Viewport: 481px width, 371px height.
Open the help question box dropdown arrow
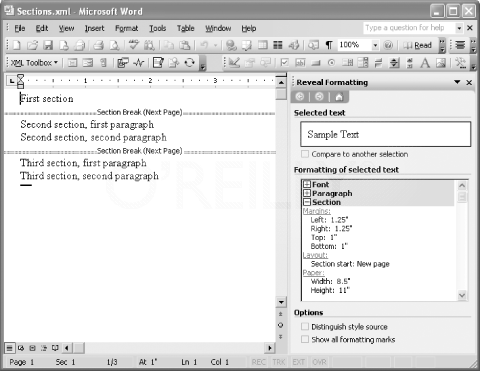click(459, 28)
